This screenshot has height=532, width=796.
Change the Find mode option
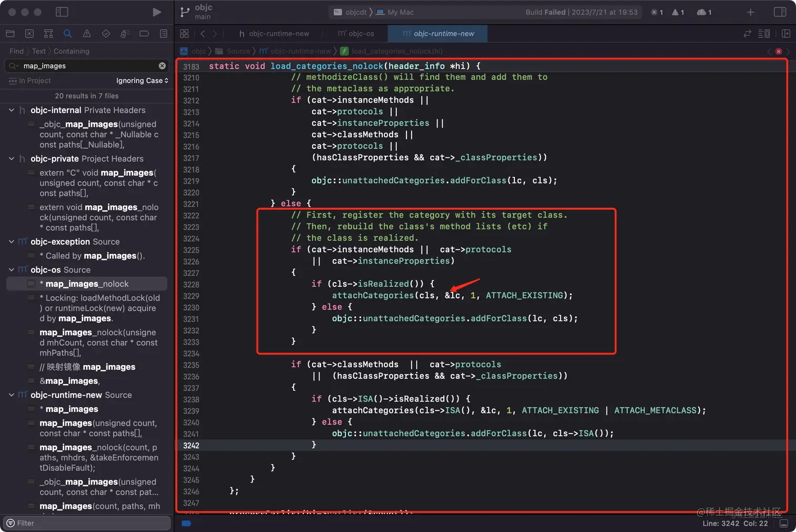coord(16,51)
